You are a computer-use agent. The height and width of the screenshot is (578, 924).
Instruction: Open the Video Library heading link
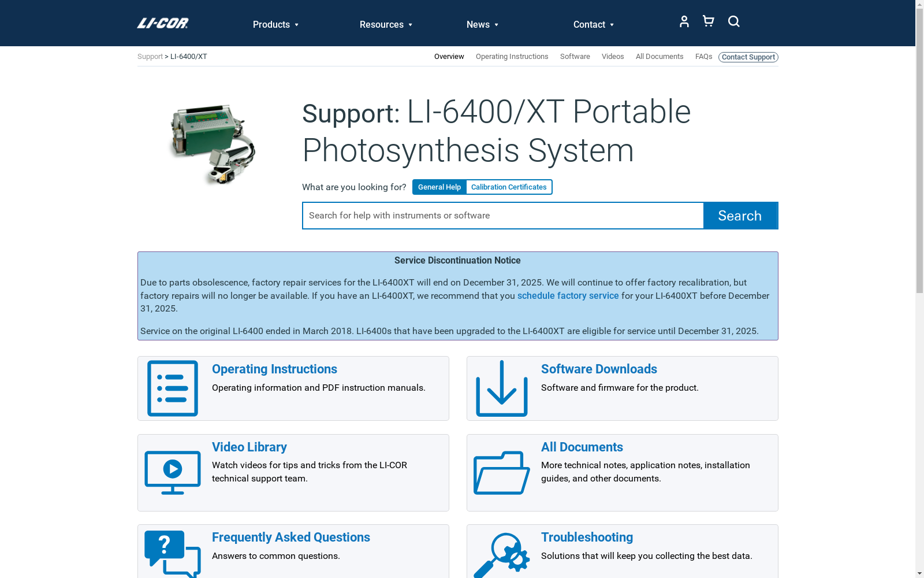249,447
